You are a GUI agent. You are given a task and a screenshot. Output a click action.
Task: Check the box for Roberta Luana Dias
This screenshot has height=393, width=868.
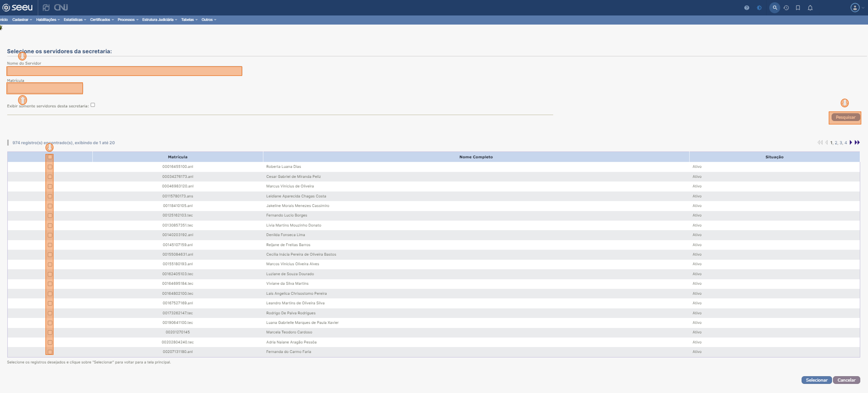(50, 167)
